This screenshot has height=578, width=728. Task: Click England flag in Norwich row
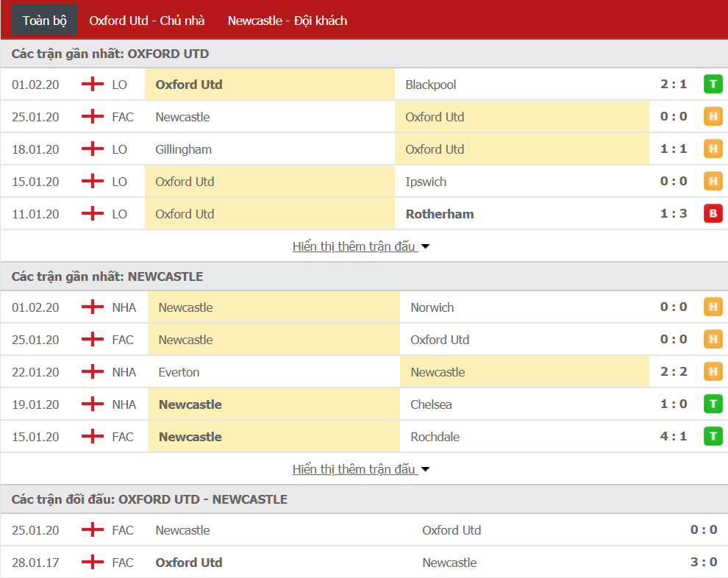coord(93,307)
